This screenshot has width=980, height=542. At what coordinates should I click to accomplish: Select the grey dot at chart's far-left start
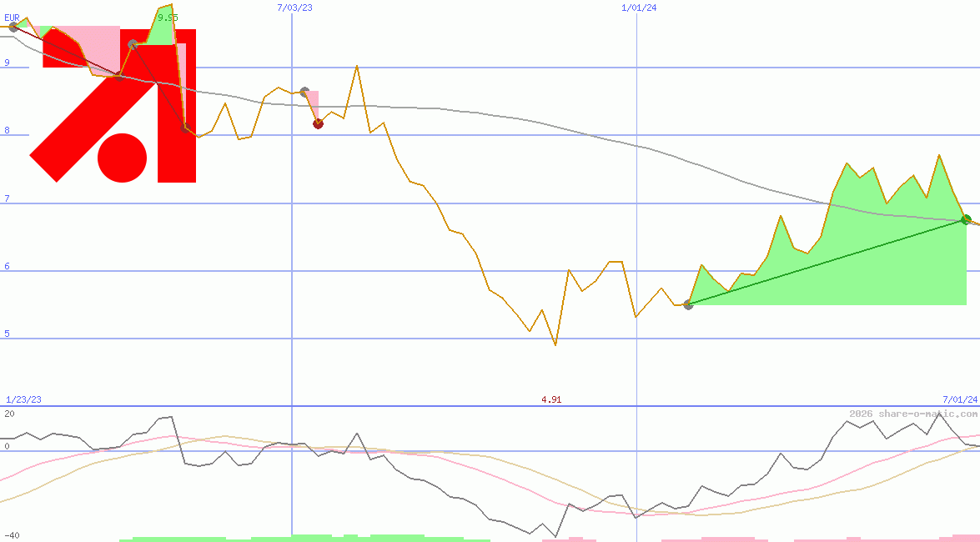13,27
